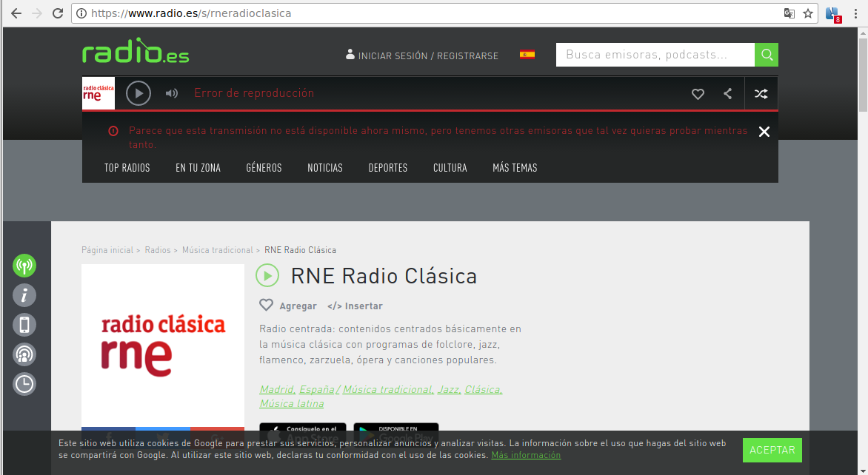Share the station from player bar
This screenshot has height=475, width=868.
coord(728,94)
